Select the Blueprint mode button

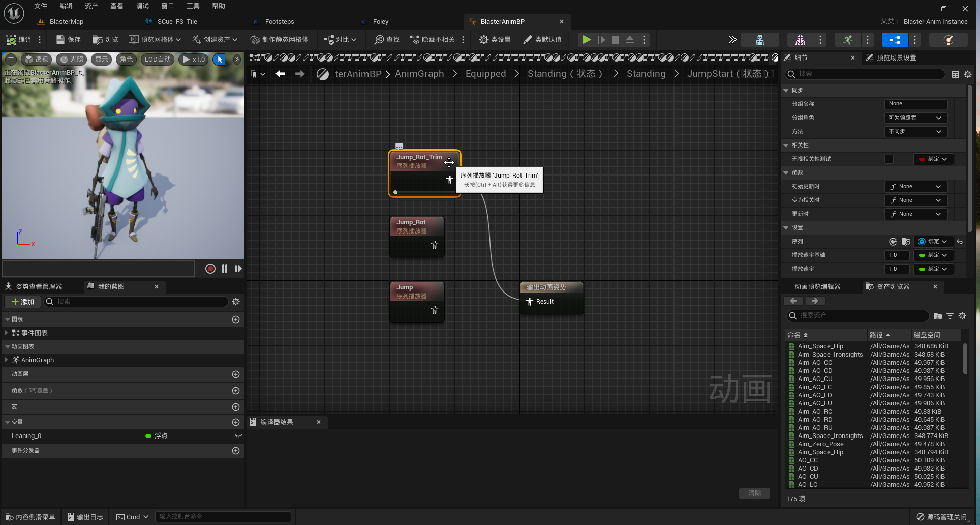pyautogui.click(x=895, y=39)
